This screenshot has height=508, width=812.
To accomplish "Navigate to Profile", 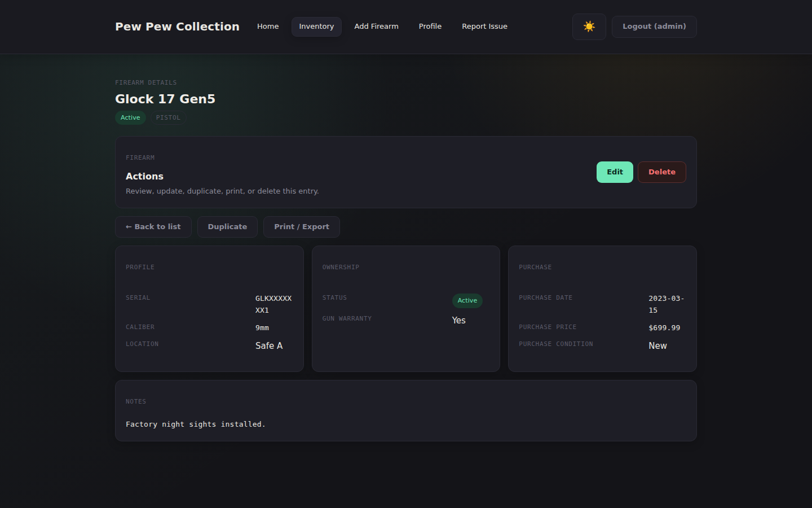I will pyautogui.click(x=430, y=27).
